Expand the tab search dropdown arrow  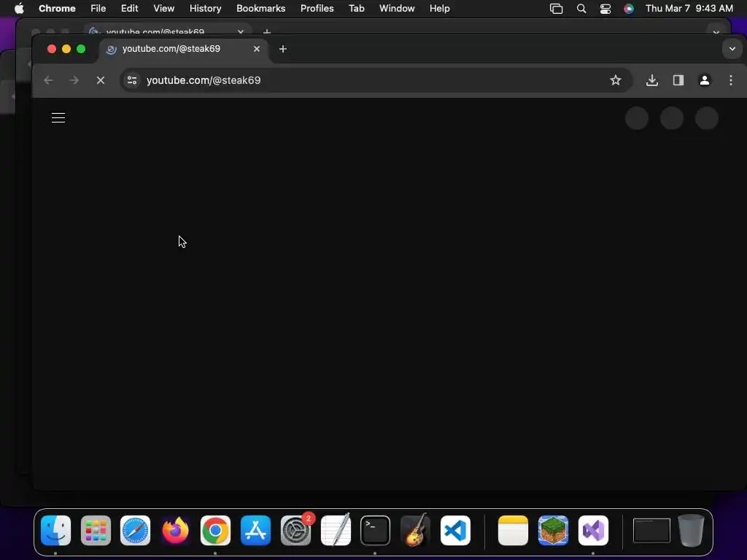click(732, 49)
